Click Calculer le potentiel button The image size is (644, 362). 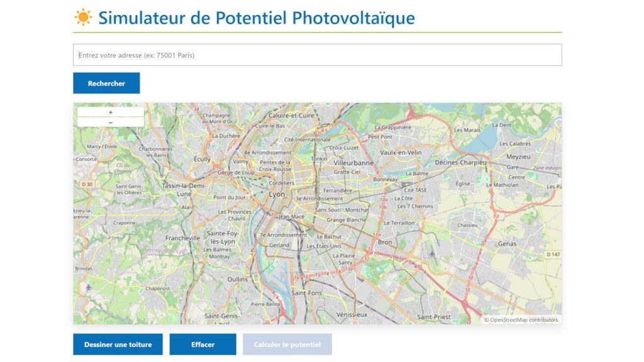click(287, 344)
